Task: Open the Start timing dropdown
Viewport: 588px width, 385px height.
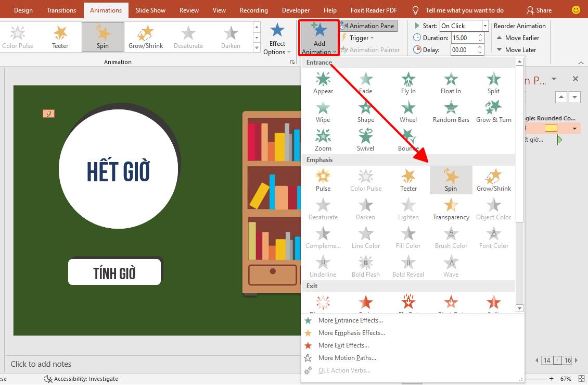Action: coord(485,26)
